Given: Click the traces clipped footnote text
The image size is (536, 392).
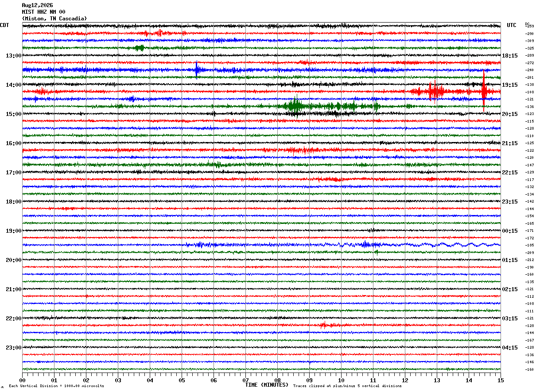Looking at the screenshot, I should click(347, 386).
